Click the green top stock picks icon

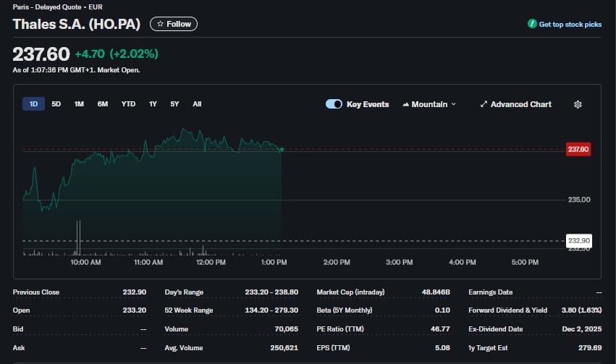click(x=532, y=24)
